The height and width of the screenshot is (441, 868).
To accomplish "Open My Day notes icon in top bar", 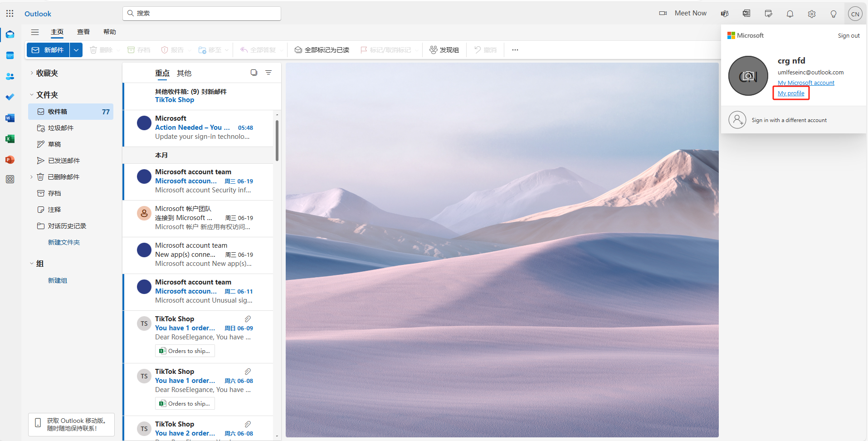I will (x=768, y=14).
